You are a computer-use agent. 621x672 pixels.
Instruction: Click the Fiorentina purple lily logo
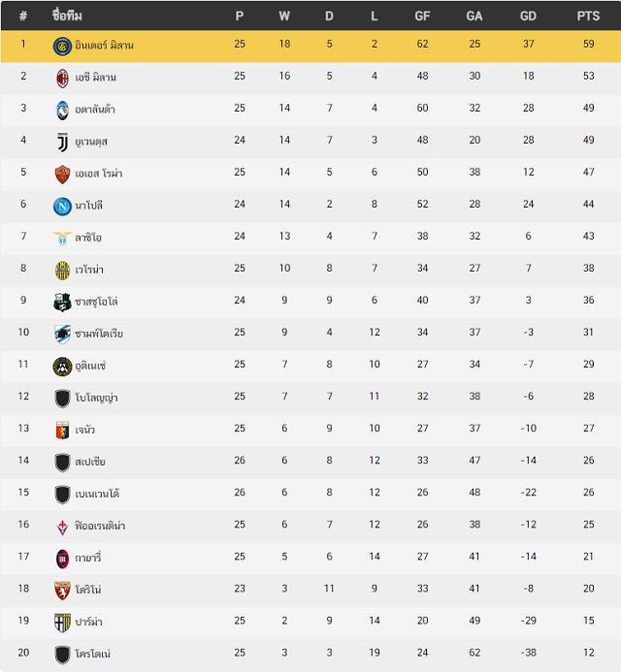62,527
